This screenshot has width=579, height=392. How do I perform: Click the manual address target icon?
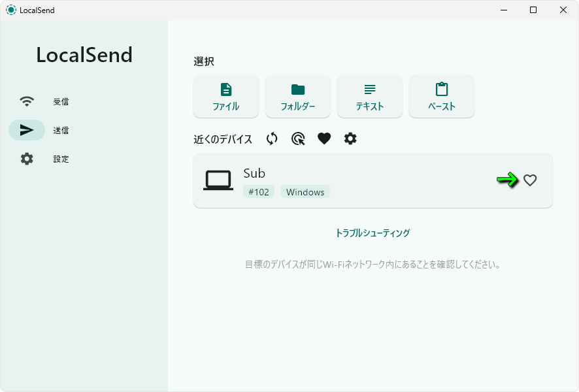coord(298,139)
